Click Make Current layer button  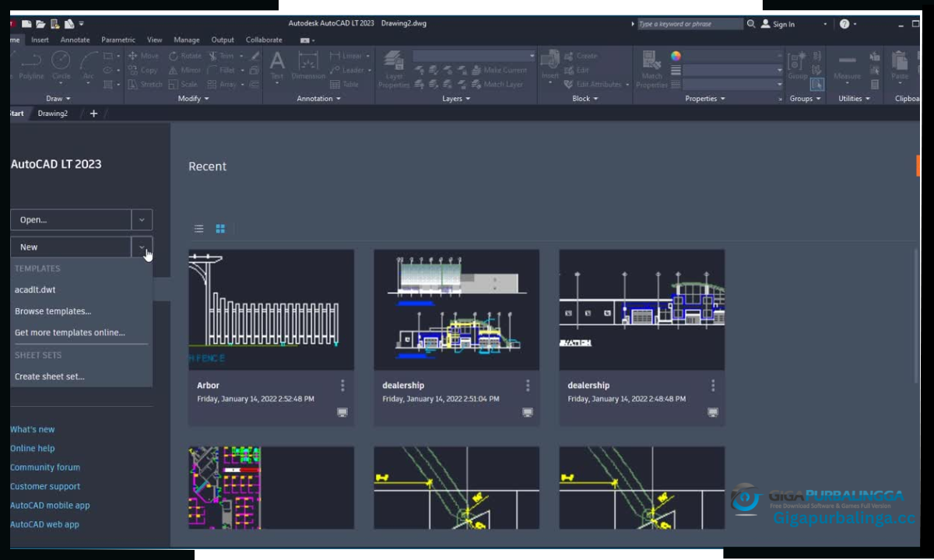click(x=498, y=70)
